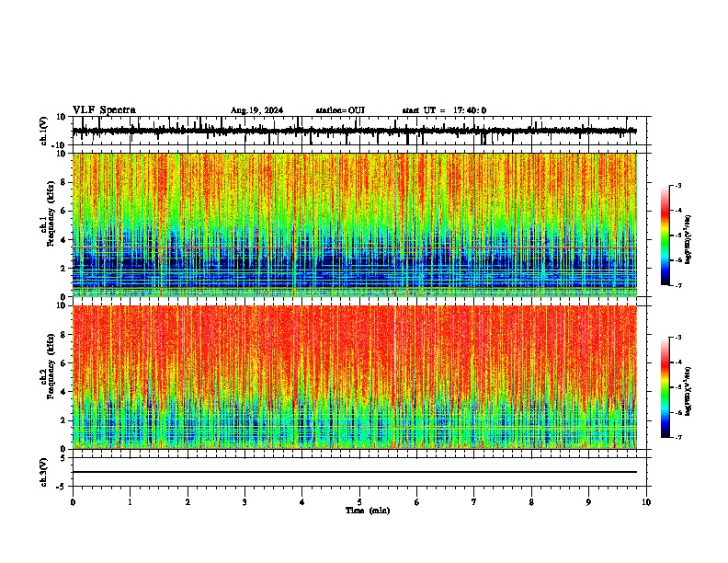
Task: Click inside the ch.2 frequency spectrogram
Action: [x=355, y=377]
